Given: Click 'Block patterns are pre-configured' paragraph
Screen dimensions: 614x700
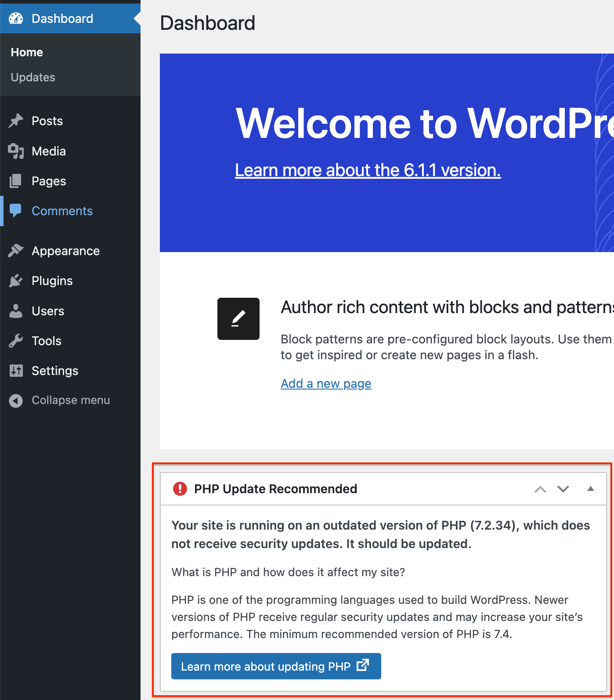Looking at the screenshot, I should point(446,347).
